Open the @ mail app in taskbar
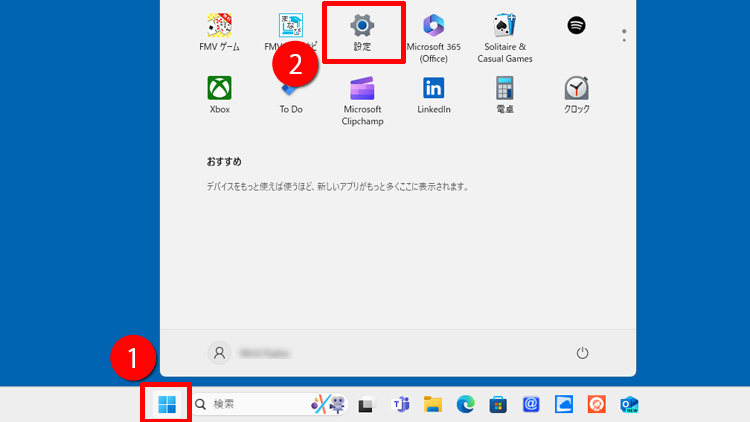The image size is (750, 422). 531,405
